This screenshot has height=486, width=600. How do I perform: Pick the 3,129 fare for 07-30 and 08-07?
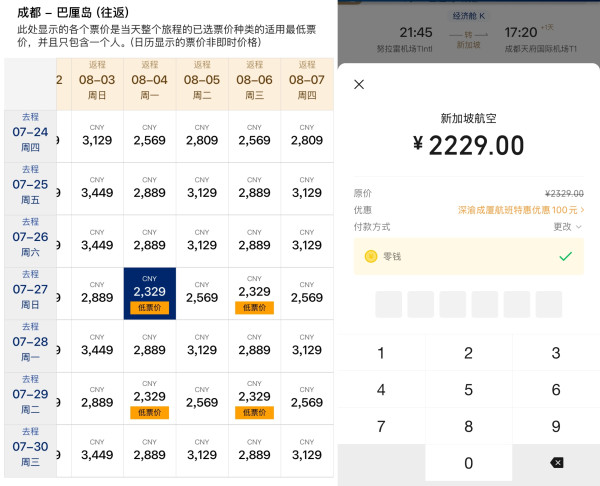pos(307,451)
